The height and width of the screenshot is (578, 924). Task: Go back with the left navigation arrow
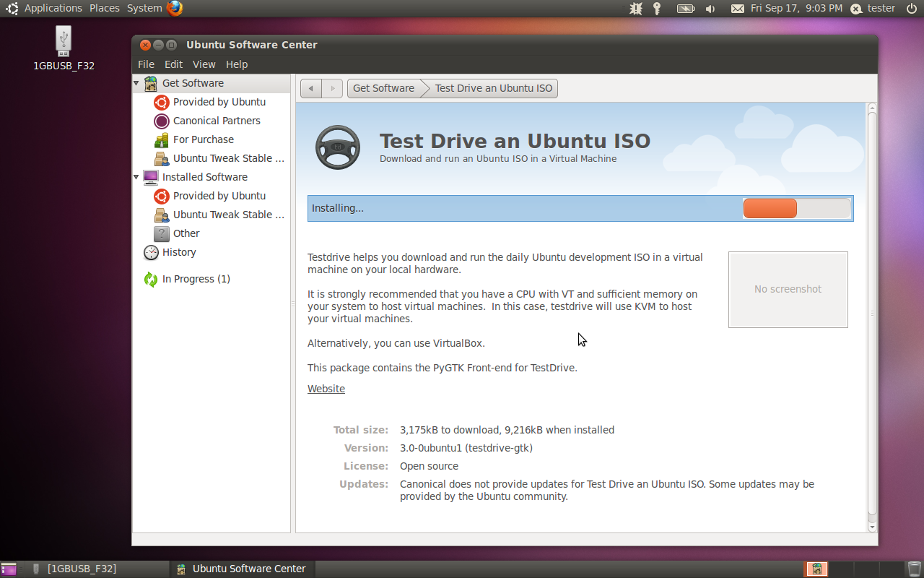click(311, 89)
